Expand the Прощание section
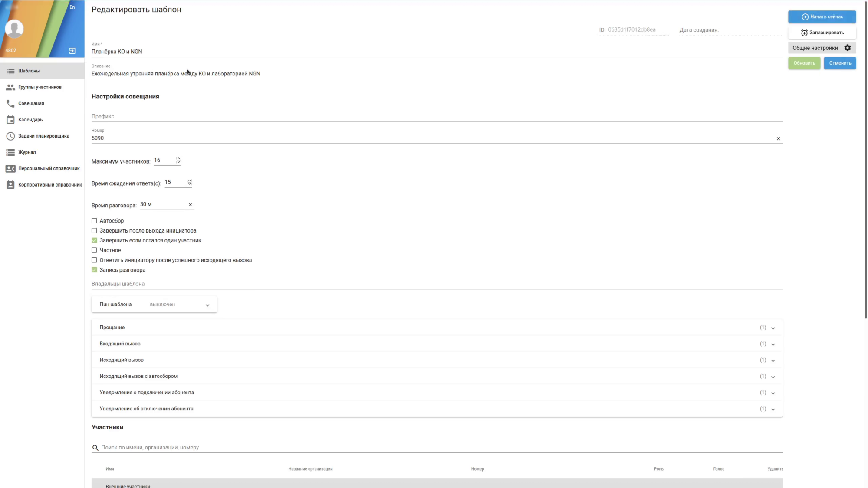The width and height of the screenshot is (868, 488). pos(773,328)
